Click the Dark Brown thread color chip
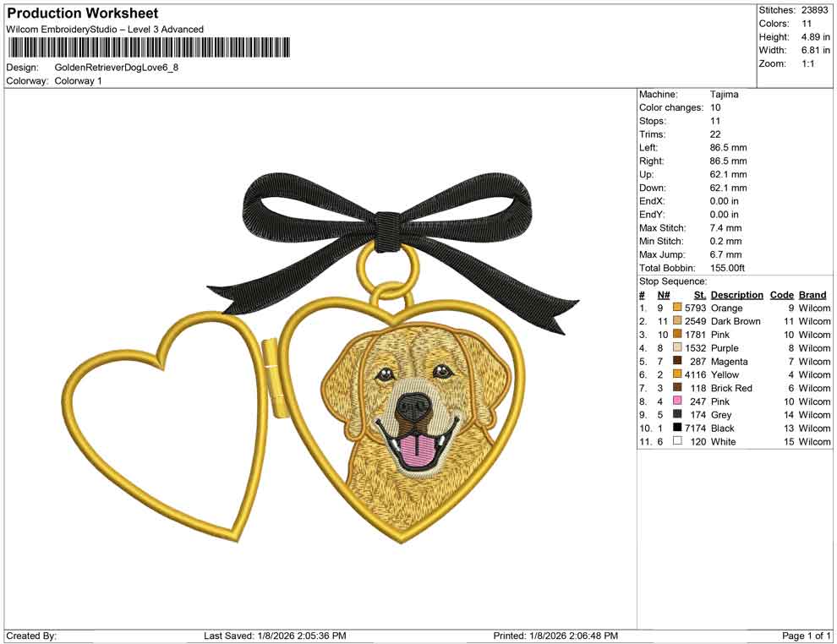Image resolution: width=837 pixels, height=644 pixels. (x=676, y=321)
